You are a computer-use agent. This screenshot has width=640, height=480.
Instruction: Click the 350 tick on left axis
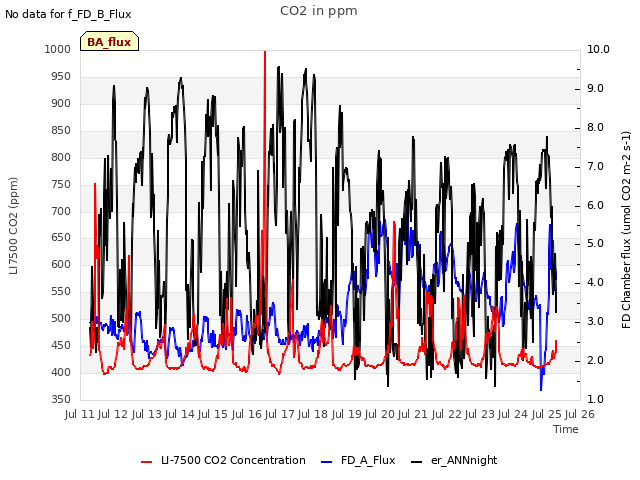coord(60,399)
